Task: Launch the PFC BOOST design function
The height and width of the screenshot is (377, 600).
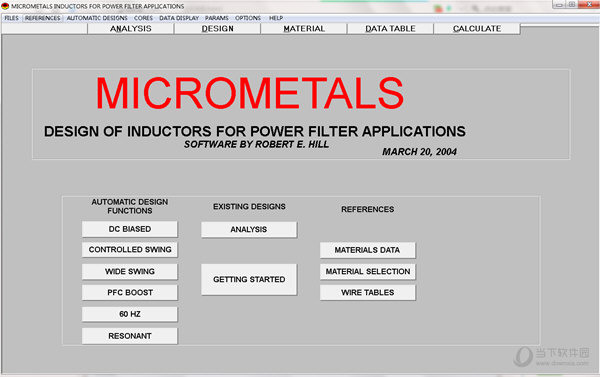Action: point(130,292)
